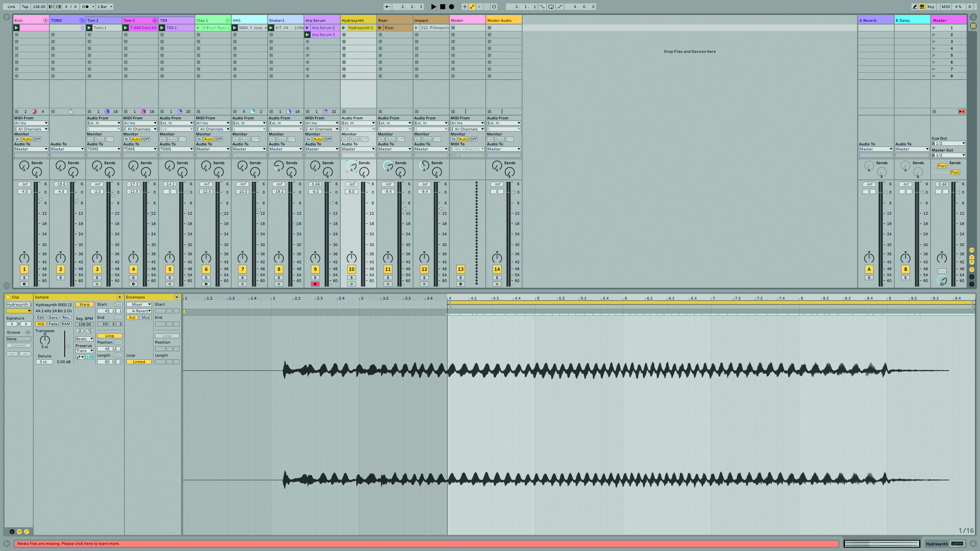Reverse sample with Rev. button
This screenshot has height=551, width=980.
66,317
